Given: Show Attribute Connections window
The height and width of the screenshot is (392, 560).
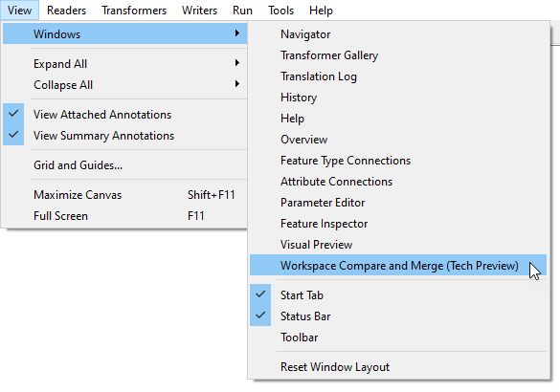Looking at the screenshot, I should 398,182.
